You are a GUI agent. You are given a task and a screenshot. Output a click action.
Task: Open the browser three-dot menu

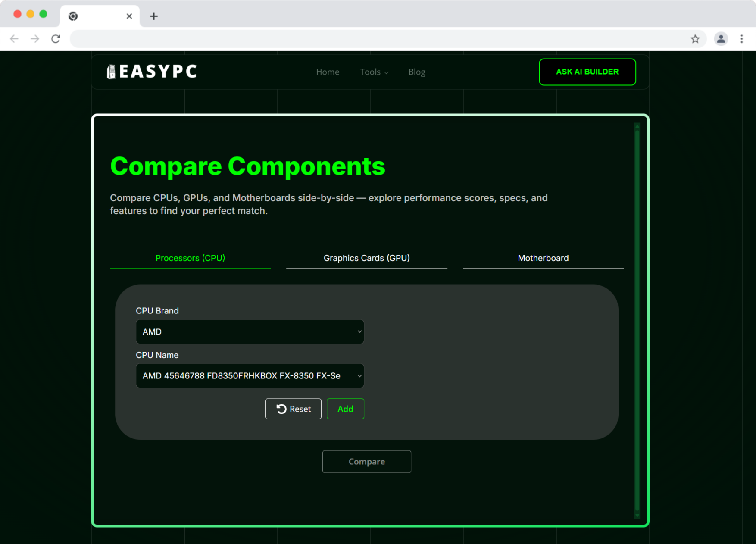pos(741,39)
